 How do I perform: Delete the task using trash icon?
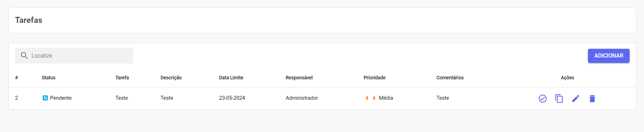[x=592, y=99]
